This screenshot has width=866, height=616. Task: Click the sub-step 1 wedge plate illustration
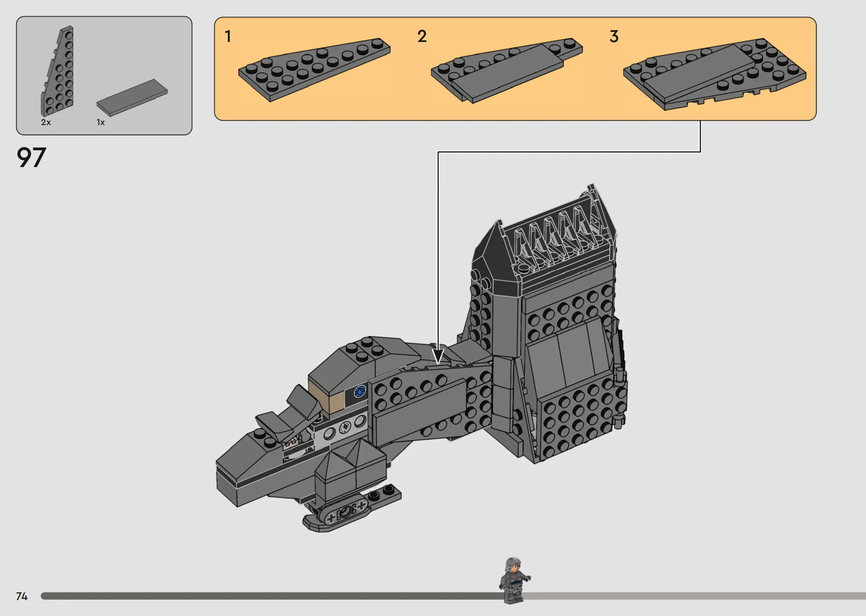(314, 70)
